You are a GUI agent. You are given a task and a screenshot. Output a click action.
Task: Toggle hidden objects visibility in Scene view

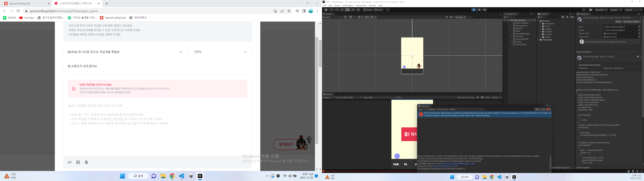point(367,17)
